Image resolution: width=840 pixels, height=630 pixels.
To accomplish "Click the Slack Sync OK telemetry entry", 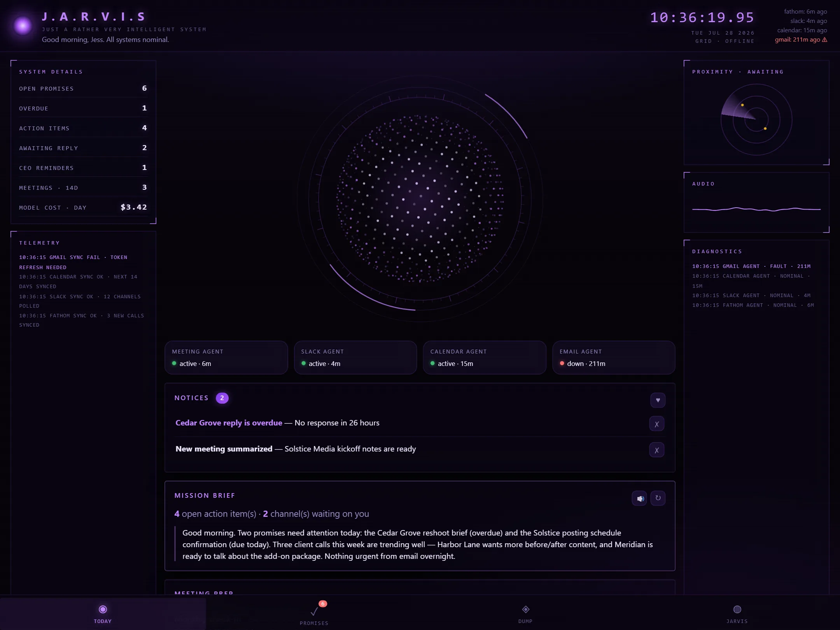I will pyautogui.click(x=80, y=301).
